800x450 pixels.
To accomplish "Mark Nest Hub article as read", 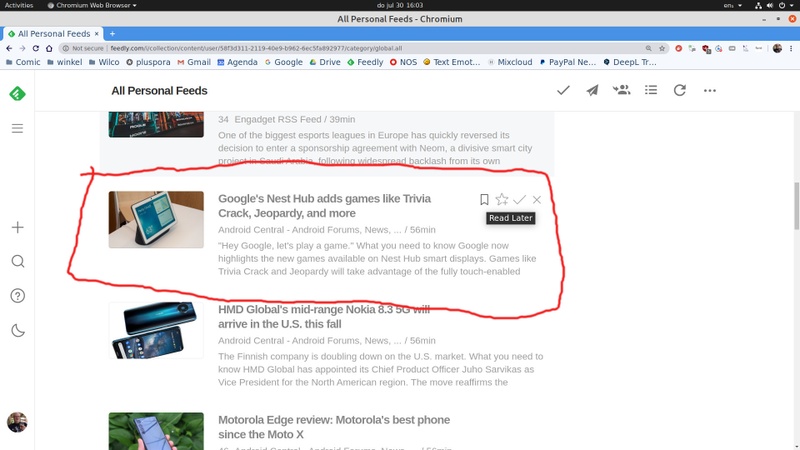I will 519,199.
